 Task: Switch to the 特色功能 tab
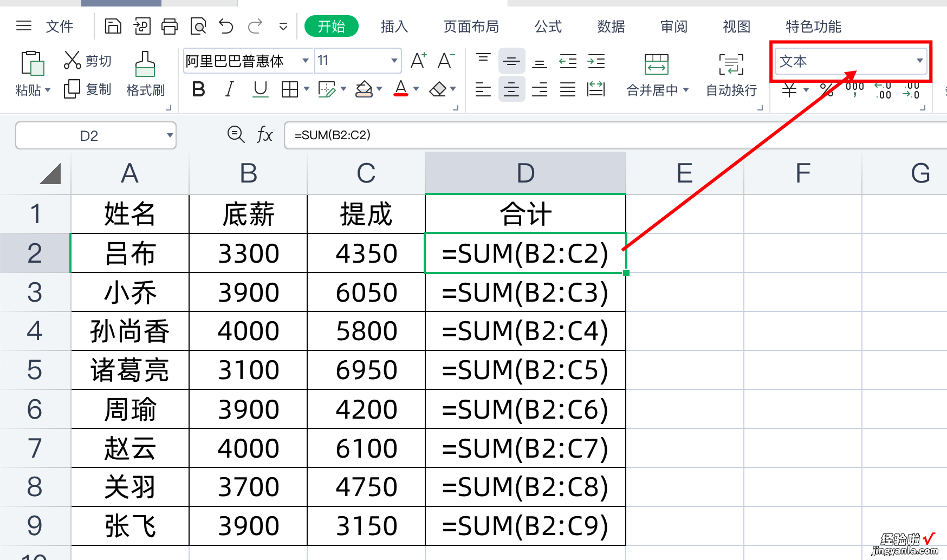814,26
